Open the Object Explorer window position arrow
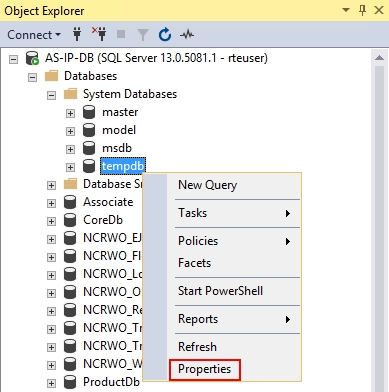The width and height of the screenshot is (389, 392). tap(346, 10)
